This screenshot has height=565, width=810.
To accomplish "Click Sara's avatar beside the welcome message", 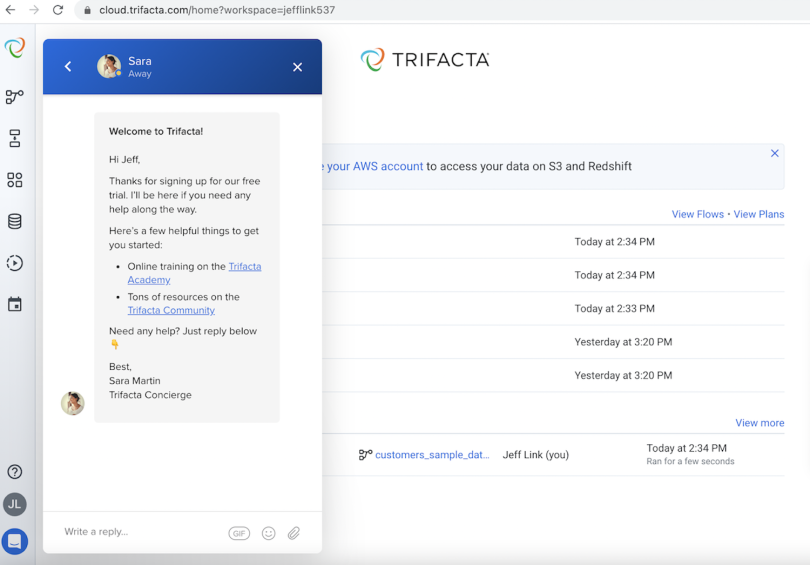I will [x=73, y=403].
